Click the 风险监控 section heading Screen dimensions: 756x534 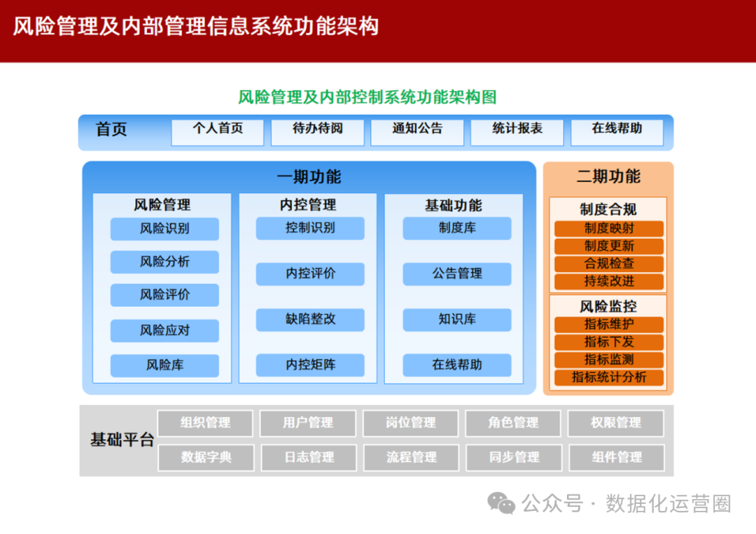click(x=608, y=307)
